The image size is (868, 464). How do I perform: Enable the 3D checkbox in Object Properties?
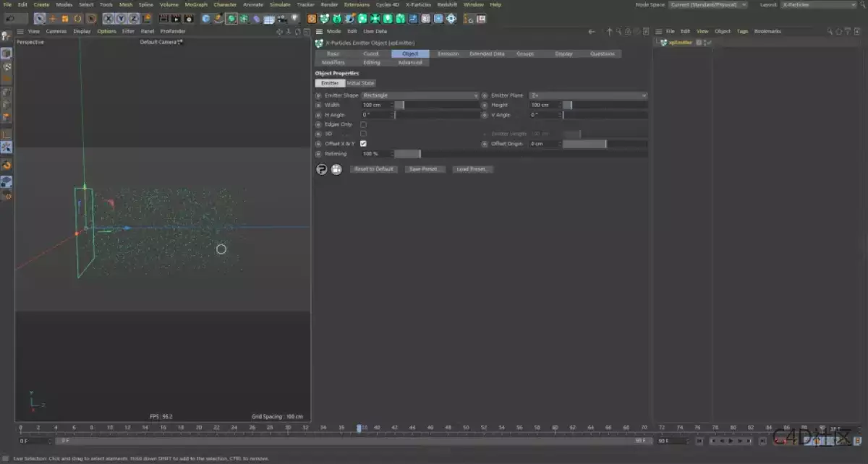point(363,133)
